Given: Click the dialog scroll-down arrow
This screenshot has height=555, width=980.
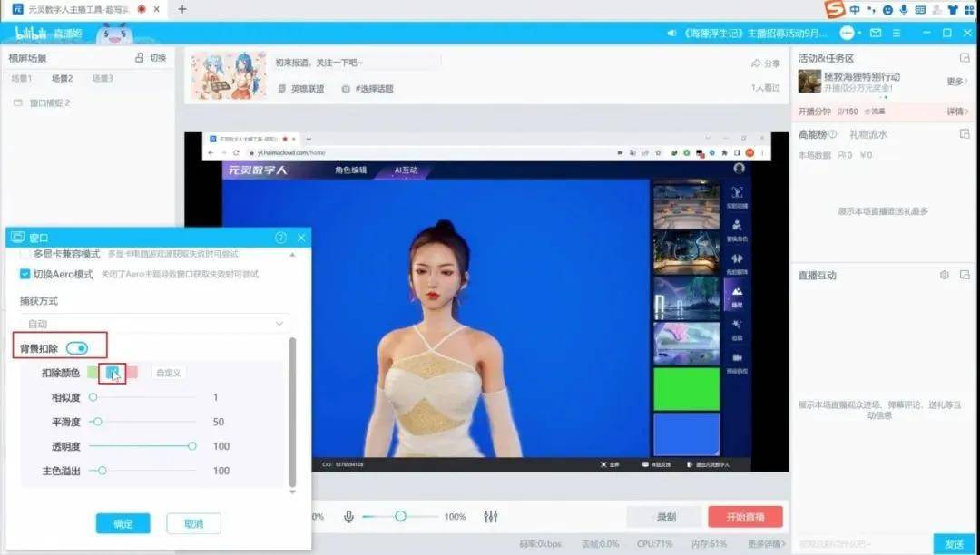Looking at the screenshot, I should click(292, 492).
